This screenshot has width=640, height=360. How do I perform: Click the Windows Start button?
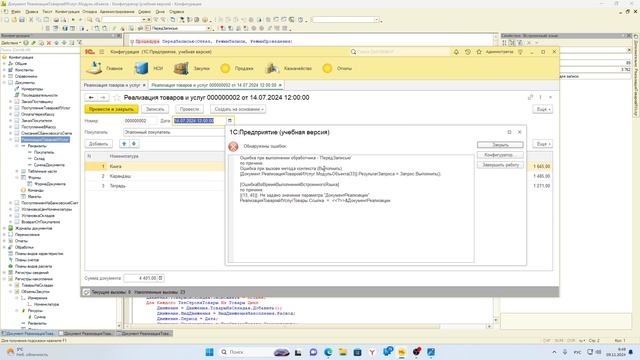[209, 352]
